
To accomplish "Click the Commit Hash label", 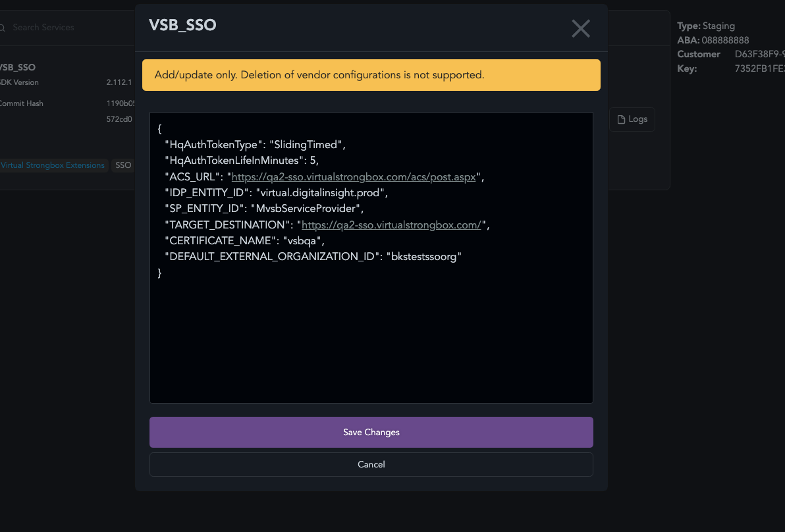I will (22, 103).
